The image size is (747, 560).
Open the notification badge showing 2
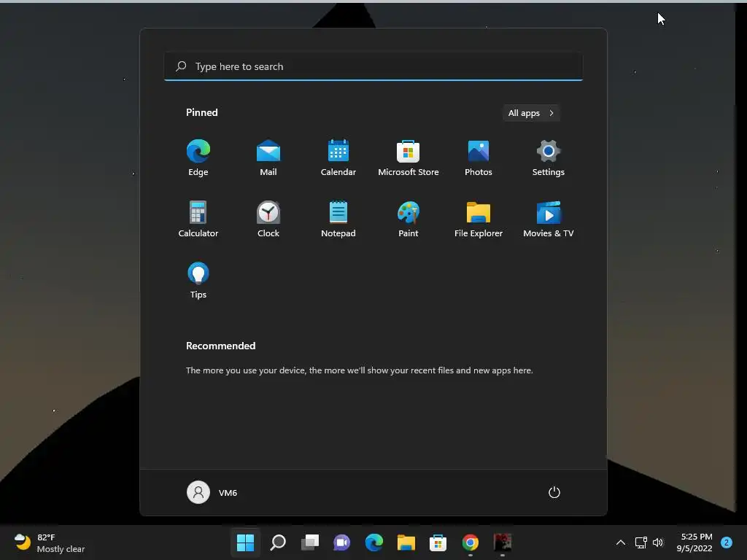coord(727,542)
